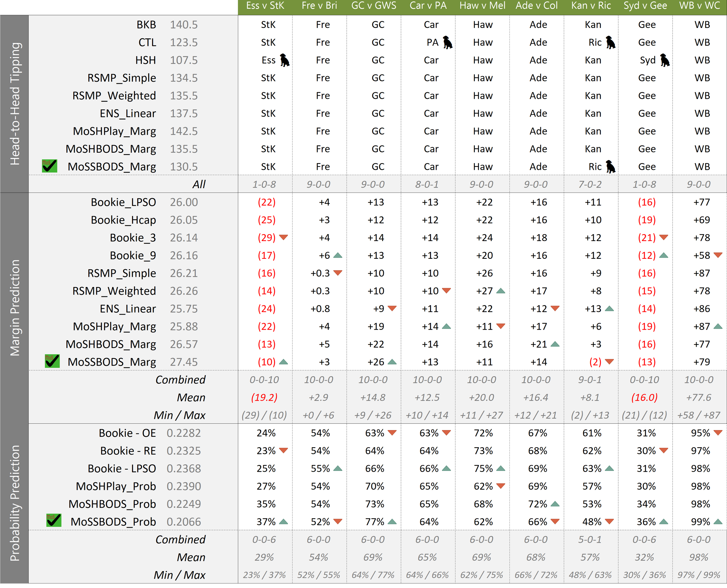Click the MoS checkmark beside MoSSBODS_Prob
727x588 pixels.
tap(54, 521)
